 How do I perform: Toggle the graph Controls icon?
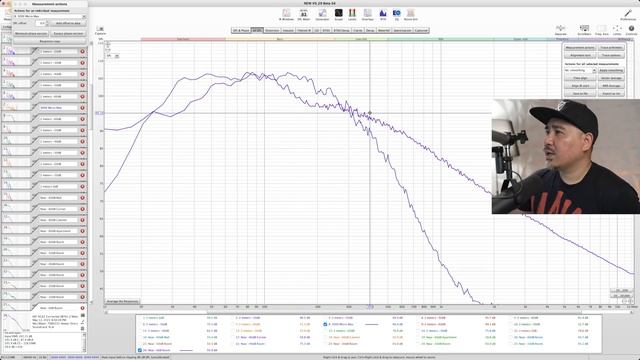coord(631,29)
